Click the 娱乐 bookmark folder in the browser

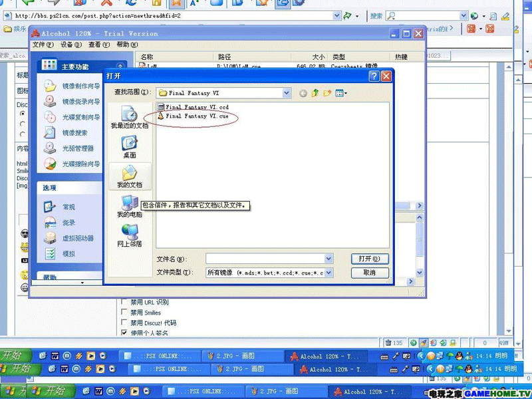click(x=15, y=29)
